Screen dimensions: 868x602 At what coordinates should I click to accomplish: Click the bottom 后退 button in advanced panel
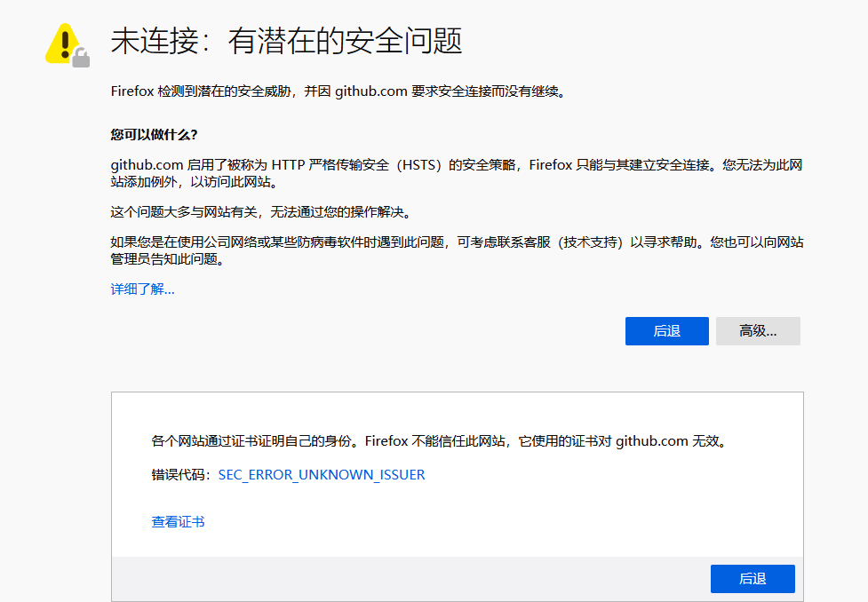[x=752, y=578]
